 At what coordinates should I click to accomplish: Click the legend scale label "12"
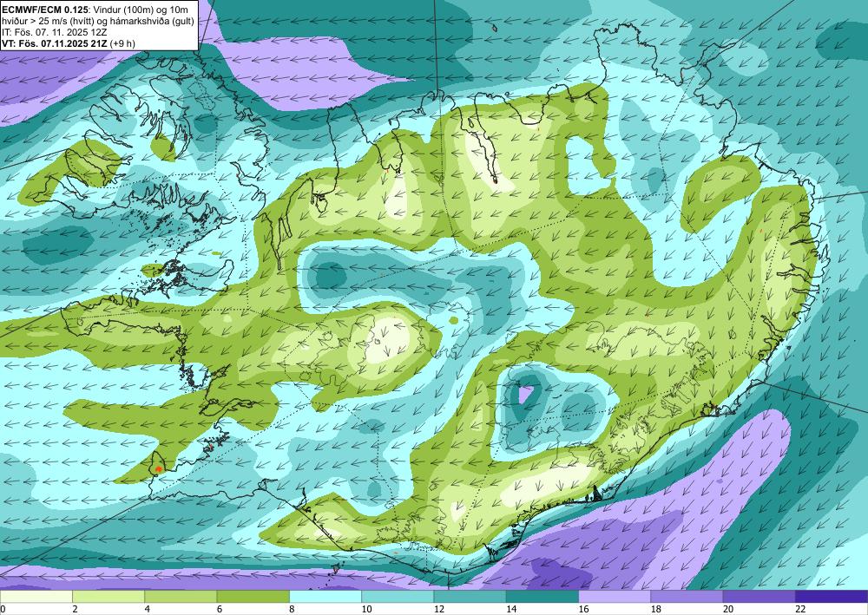[439, 609]
